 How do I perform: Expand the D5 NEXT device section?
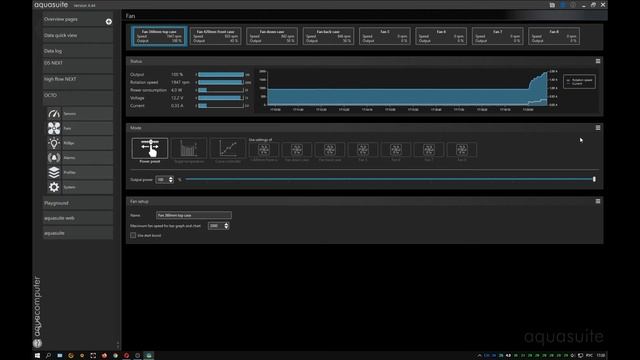click(x=78, y=66)
